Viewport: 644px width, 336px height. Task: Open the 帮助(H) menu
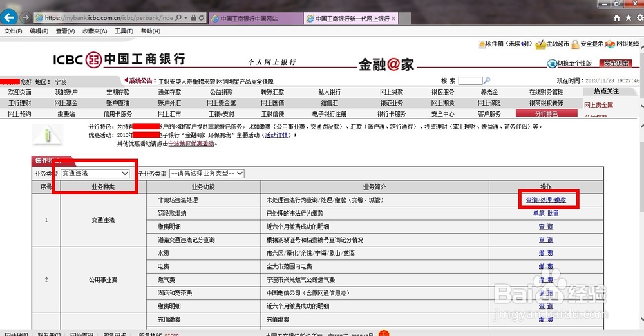[150, 31]
